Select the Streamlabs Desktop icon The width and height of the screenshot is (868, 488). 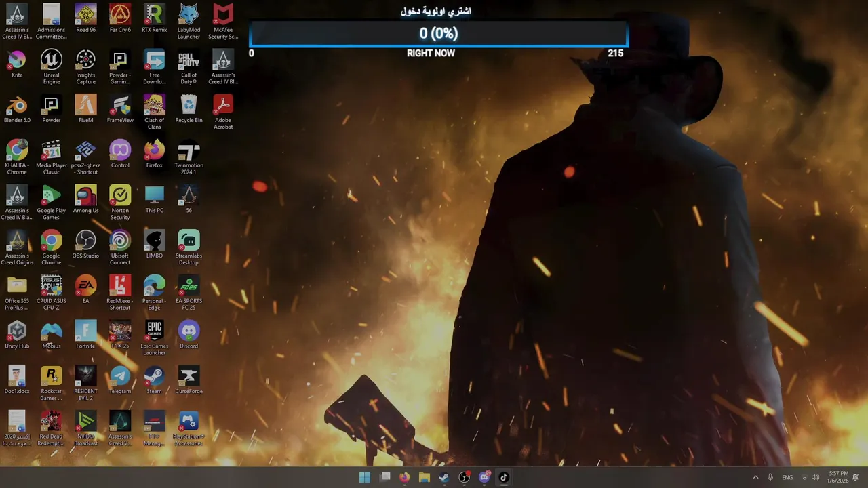[189, 248]
